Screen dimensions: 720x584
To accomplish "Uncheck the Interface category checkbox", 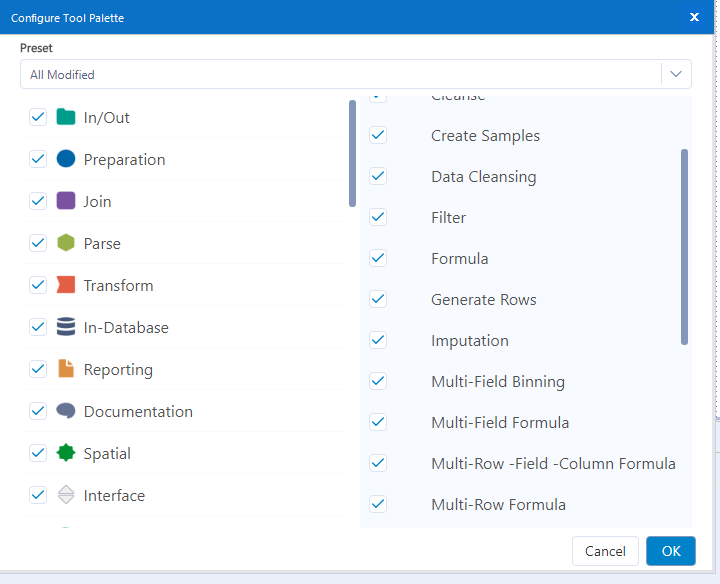I will (x=38, y=495).
